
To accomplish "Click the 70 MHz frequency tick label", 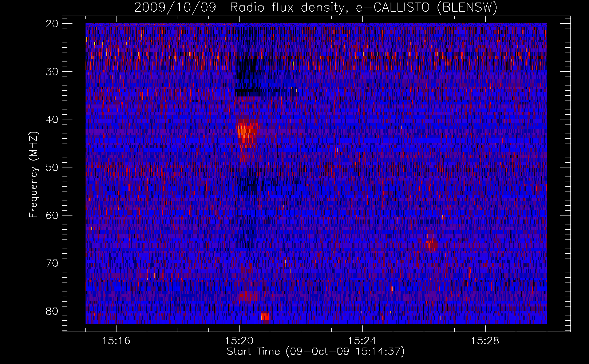I will tap(52, 263).
